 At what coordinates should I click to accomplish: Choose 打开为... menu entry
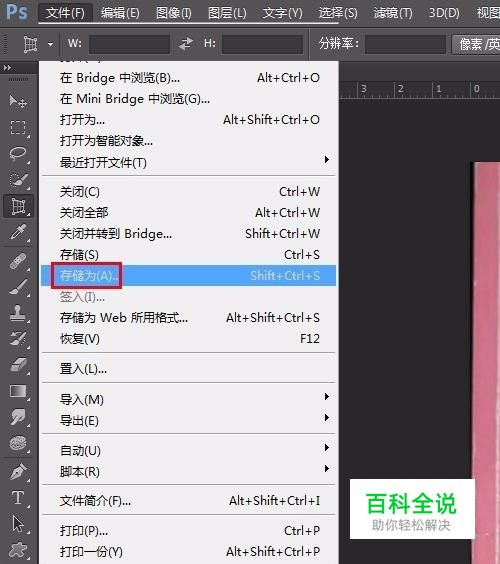tap(189, 120)
